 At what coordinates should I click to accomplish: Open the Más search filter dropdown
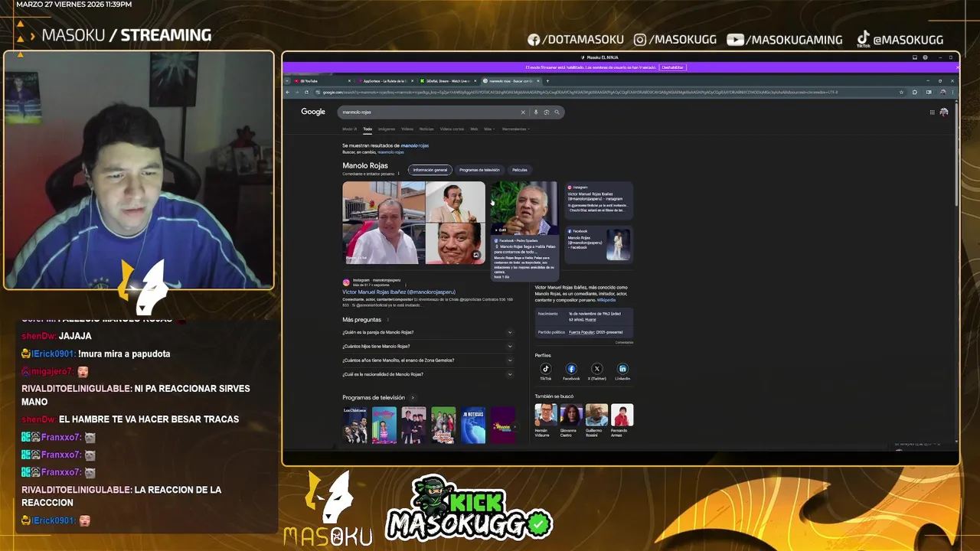pyautogui.click(x=488, y=129)
